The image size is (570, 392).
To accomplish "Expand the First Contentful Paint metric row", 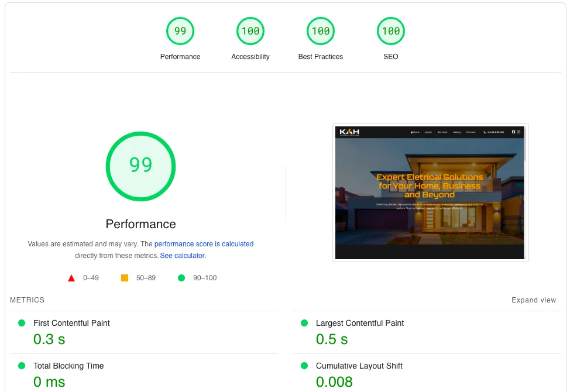I will tap(71, 323).
